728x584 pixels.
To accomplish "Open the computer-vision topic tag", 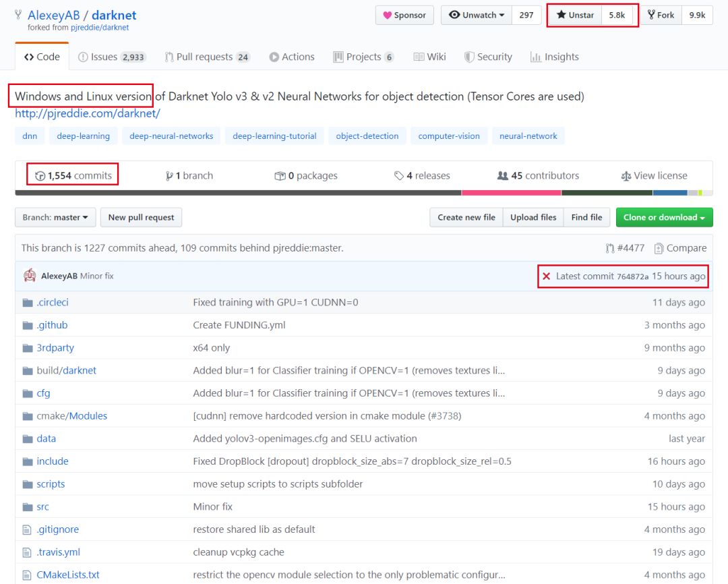I will tap(449, 136).
